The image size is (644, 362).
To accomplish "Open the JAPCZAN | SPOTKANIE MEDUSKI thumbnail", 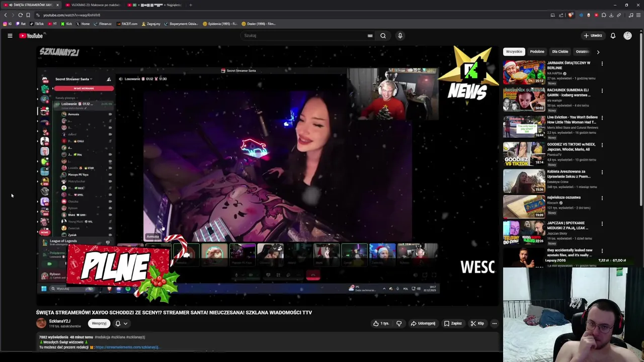I will [524, 232].
